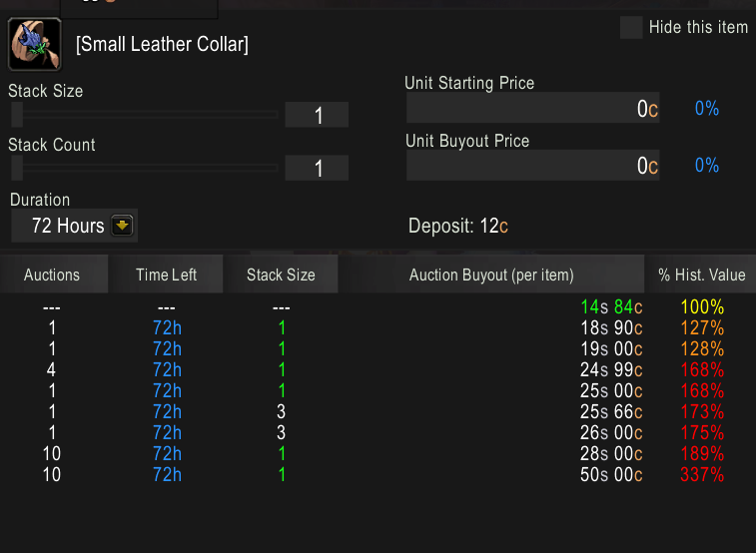Click the [Small Leather Collar] item name

(162, 44)
